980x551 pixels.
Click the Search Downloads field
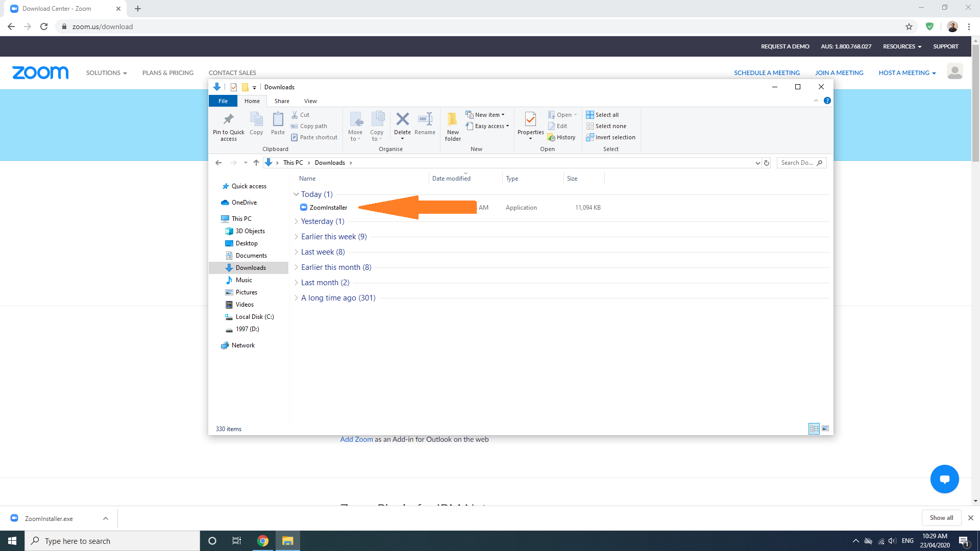[x=801, y=163]
